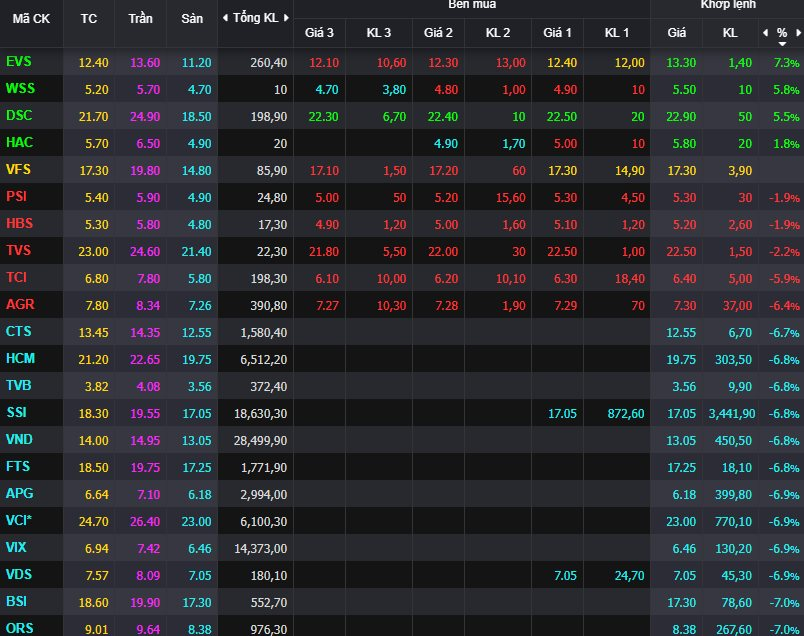Click the left arrow beside Tổng KL
Screen dimensions: 804x636
click(225, 18)
